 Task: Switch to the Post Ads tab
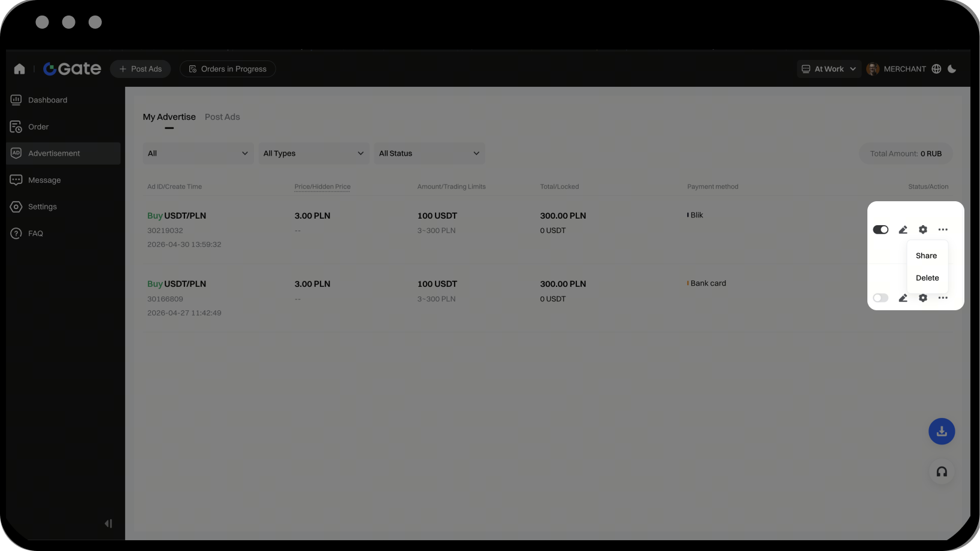click(222, 117)
